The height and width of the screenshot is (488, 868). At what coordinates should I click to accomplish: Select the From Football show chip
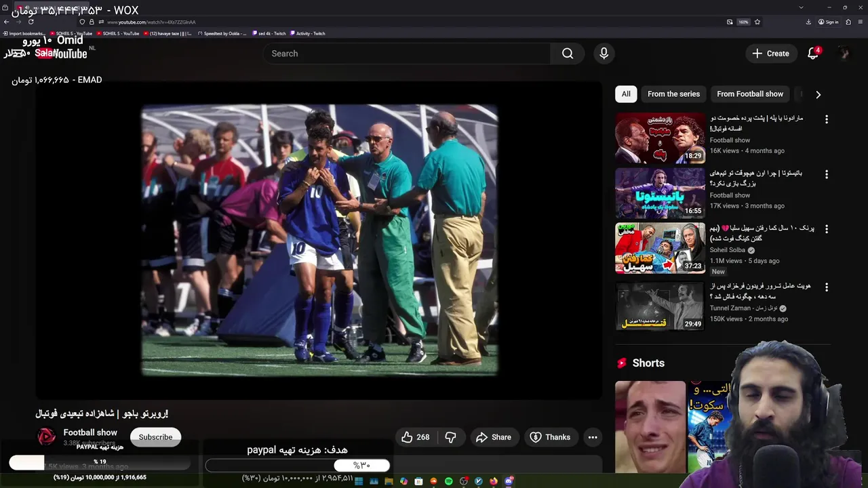750,94
